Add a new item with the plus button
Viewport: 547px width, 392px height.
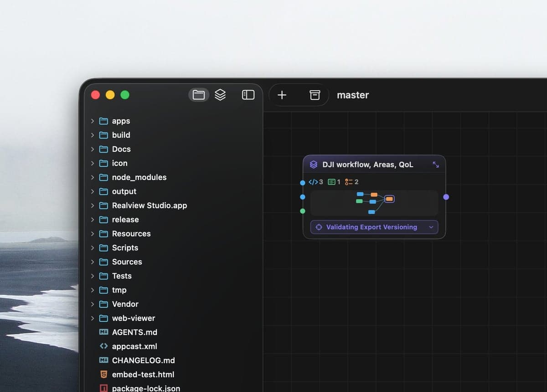click(x=282, y=95)
